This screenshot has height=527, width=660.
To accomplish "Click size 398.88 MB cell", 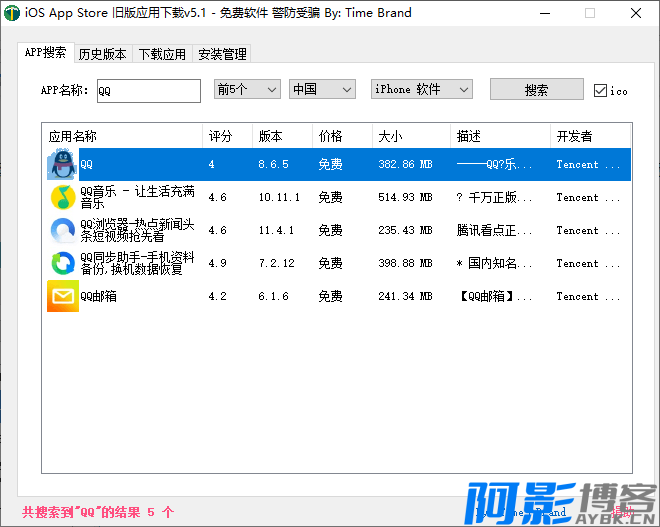I will 405,263.
